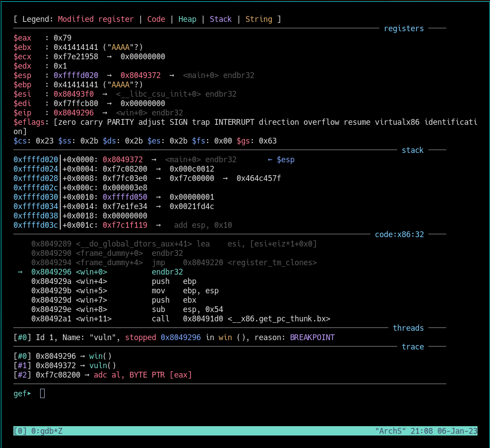The image size is (490, 448).
Task: Click the $esi register name
Action: (22, 94)
